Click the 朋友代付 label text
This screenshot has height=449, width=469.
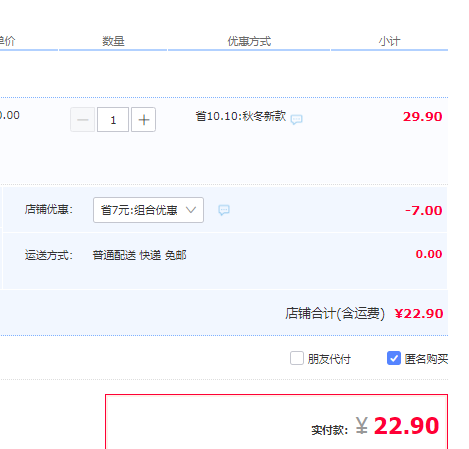coord(329,359)
